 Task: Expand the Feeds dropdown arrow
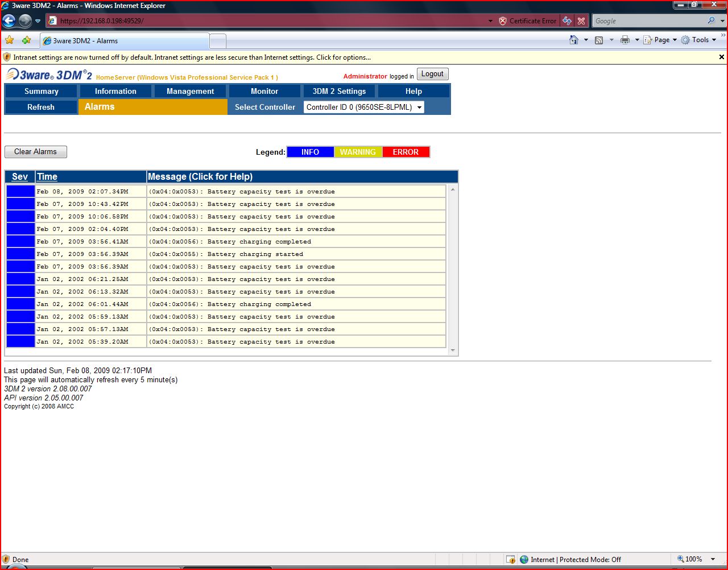tap(611, 40)
